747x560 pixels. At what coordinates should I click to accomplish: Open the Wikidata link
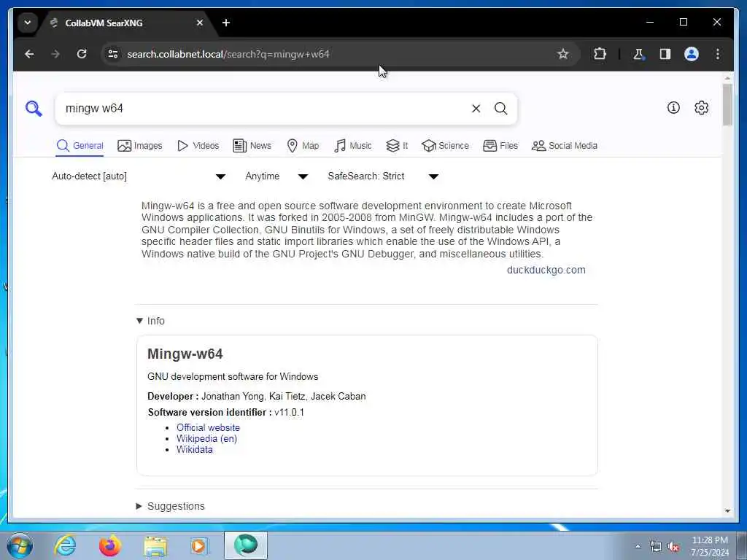click(x=194, y=449)
